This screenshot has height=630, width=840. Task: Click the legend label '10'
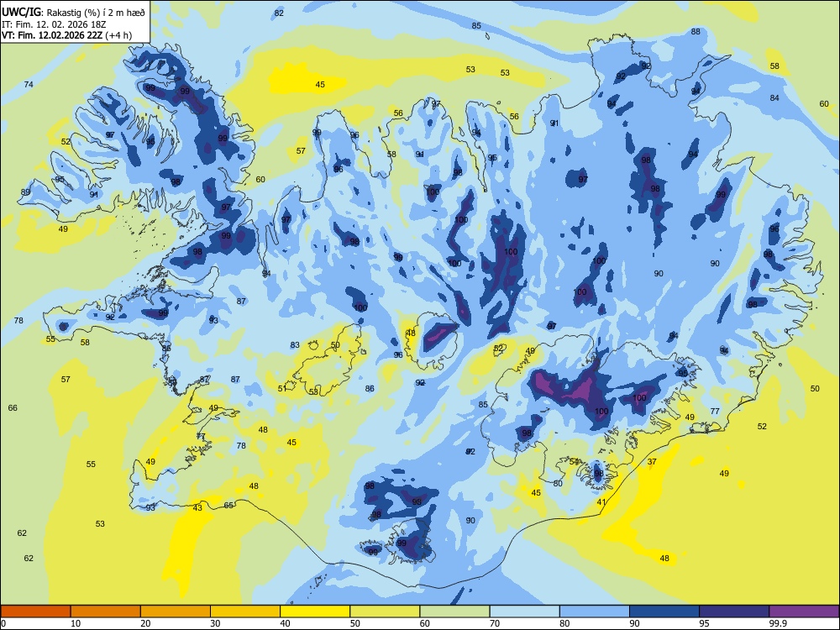pos(76,623)
